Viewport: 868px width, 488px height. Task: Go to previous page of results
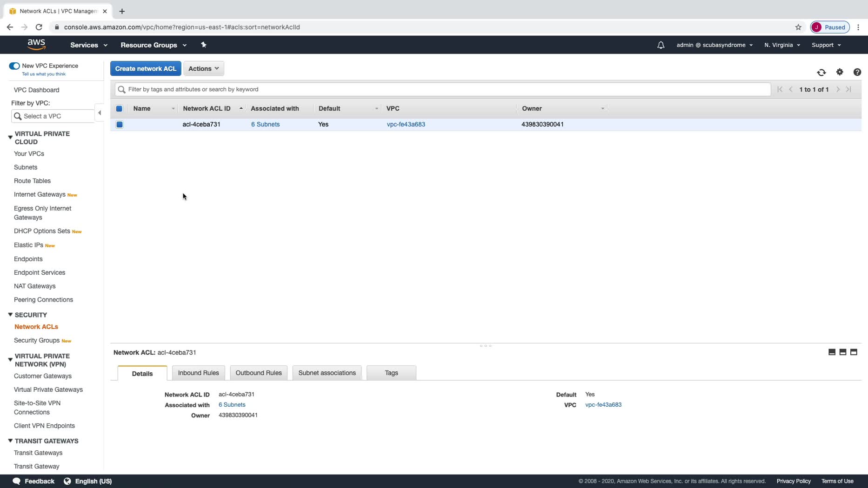[791, 89]
